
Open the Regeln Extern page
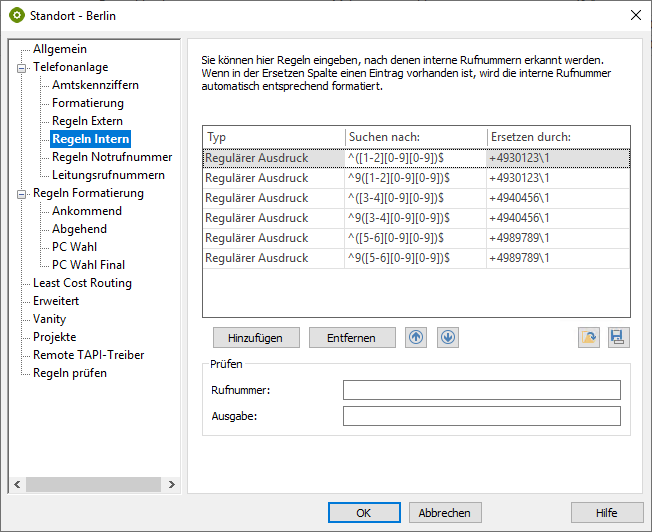(x=87, y=121)
